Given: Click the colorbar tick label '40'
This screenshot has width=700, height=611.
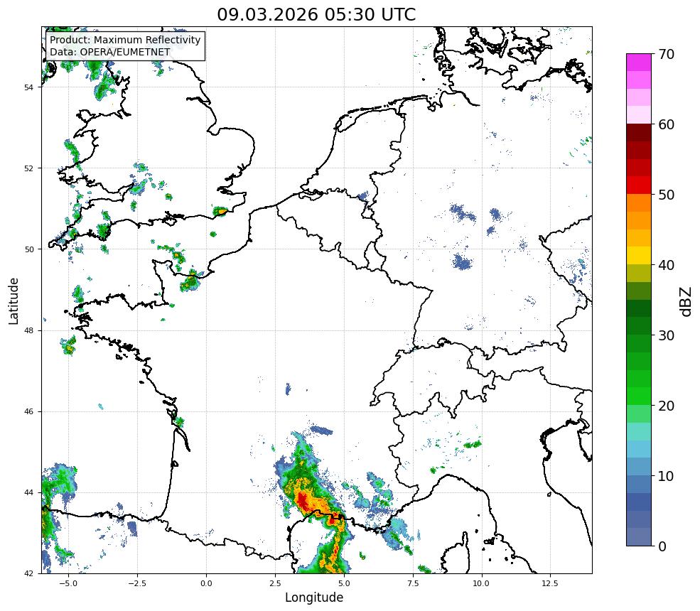Looking at the screenshot, I should 666,266.
